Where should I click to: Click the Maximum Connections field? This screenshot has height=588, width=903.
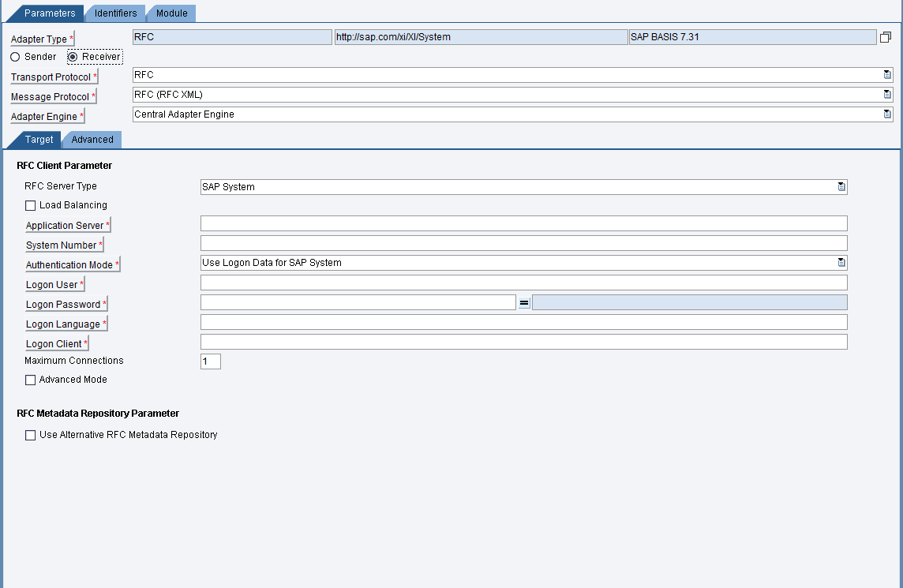click(210, 361)
